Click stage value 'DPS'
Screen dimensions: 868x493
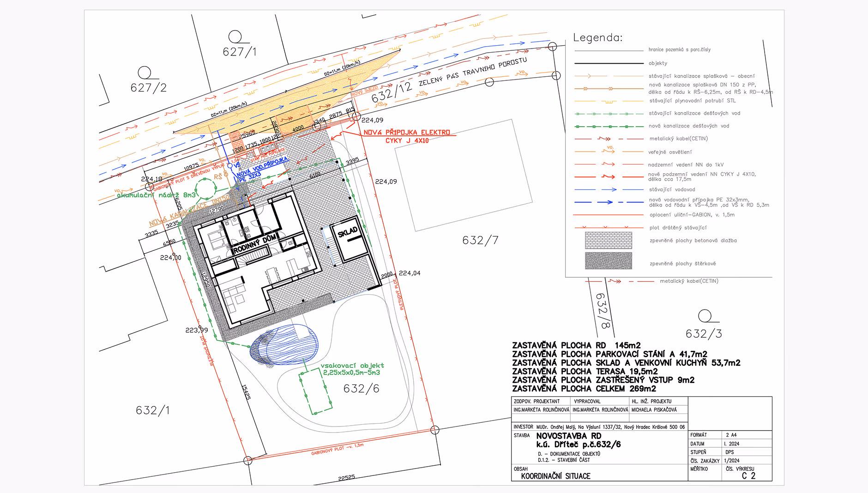(x=729, y=452)
